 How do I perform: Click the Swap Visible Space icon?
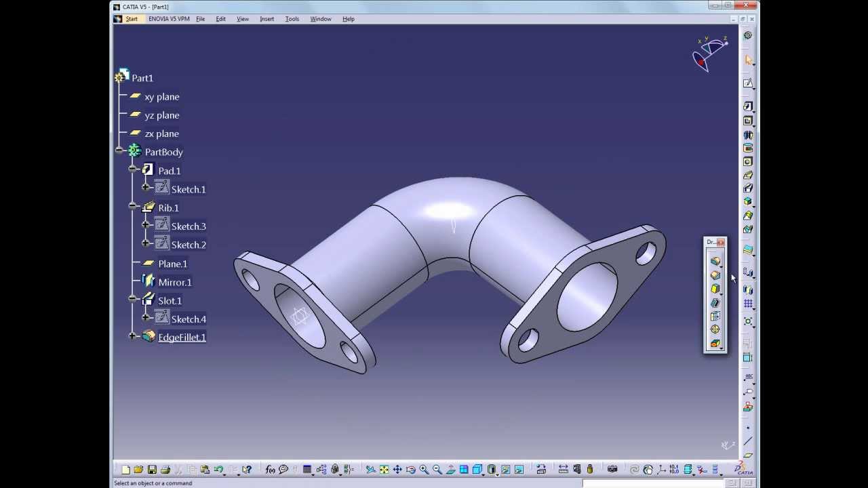(x=519, y=469)
